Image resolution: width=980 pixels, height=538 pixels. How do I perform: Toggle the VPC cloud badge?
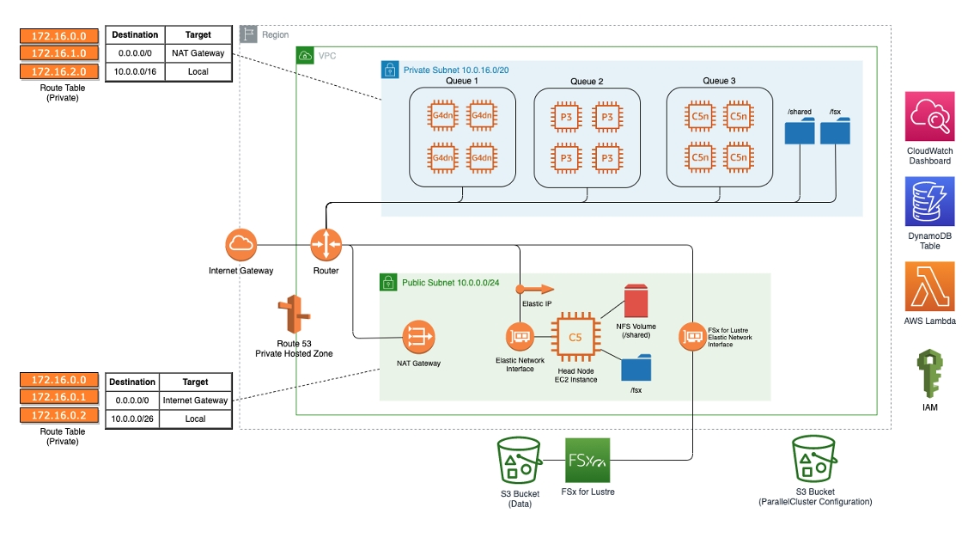pos(305,54)
